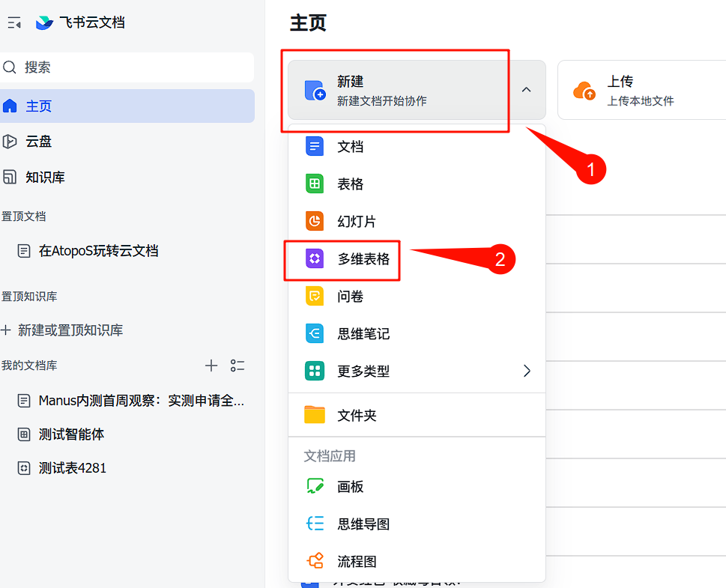
Task: Click the arrow beside 更多类型
Action: [527, 371]
